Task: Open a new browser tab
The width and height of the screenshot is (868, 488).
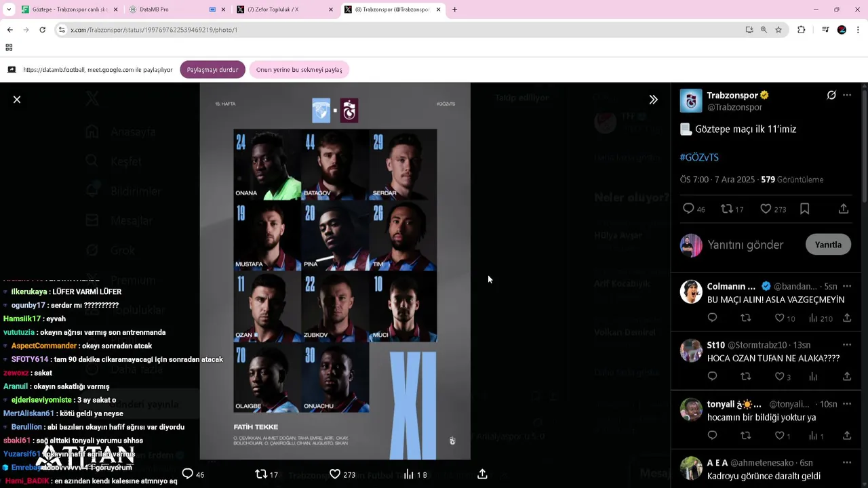Action: click(454, 9)
